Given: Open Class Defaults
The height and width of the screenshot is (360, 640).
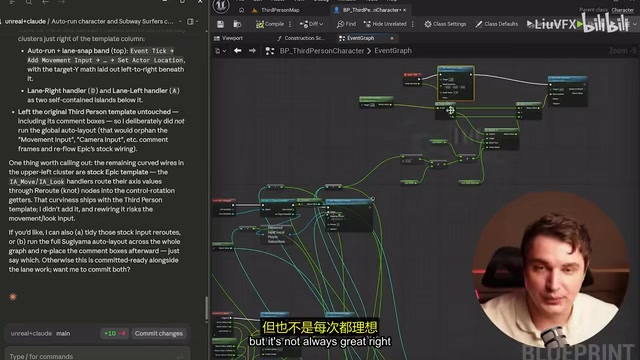Looking at the screenshot, I should point(496,24).
